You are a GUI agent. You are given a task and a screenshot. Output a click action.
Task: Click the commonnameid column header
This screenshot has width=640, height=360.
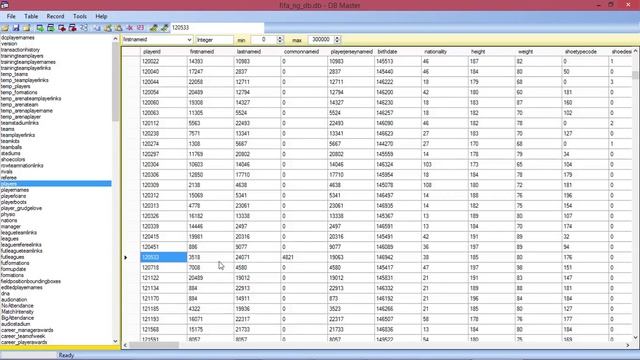(x=304, y=52)
